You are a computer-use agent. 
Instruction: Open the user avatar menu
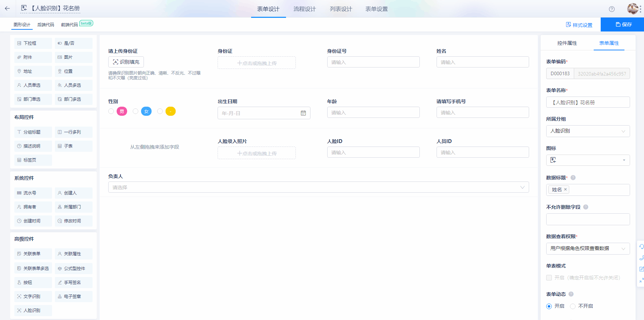(x=632, y=9)
